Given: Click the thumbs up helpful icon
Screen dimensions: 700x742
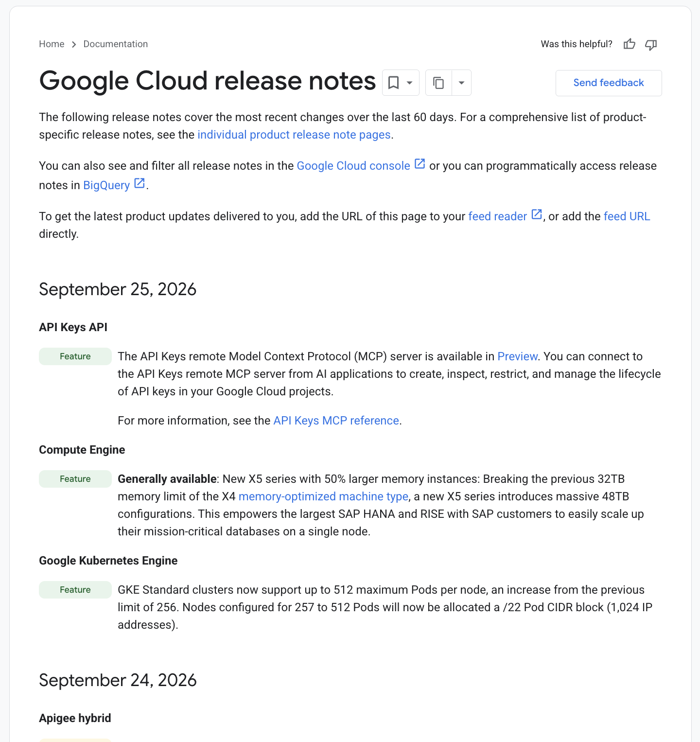Looking at the screenshot, I should point(630,44).
